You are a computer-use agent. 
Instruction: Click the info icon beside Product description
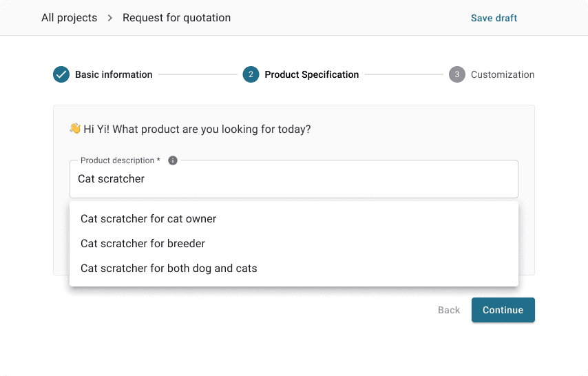click(173, 160)
